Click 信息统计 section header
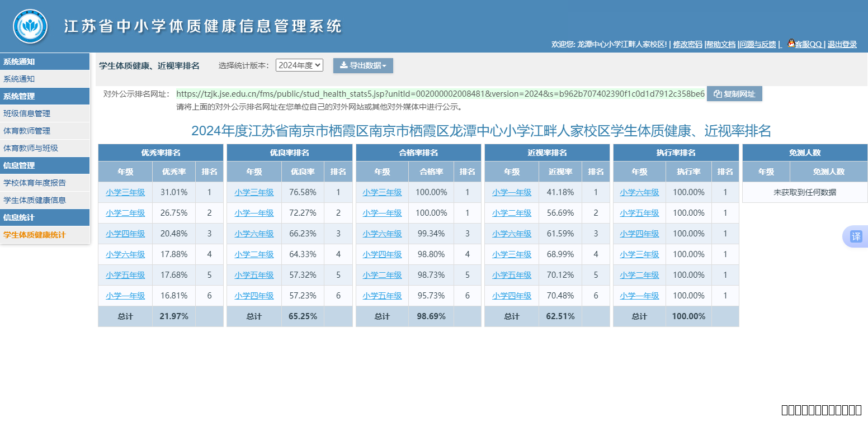 45,217
